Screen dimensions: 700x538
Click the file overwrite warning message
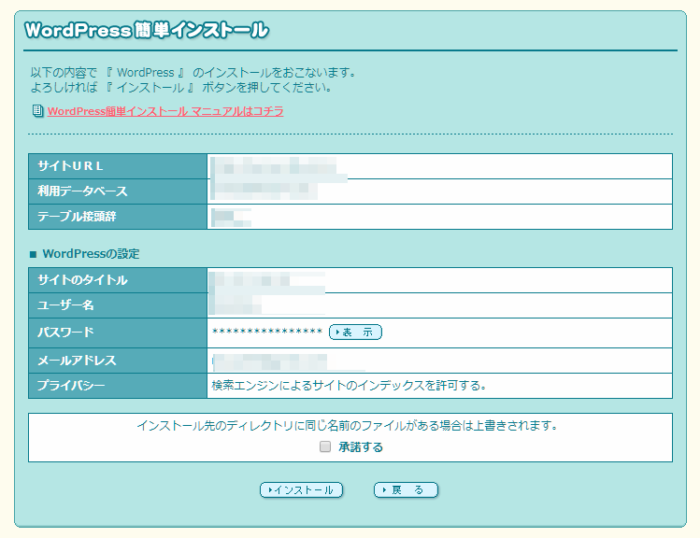[346, 426]
